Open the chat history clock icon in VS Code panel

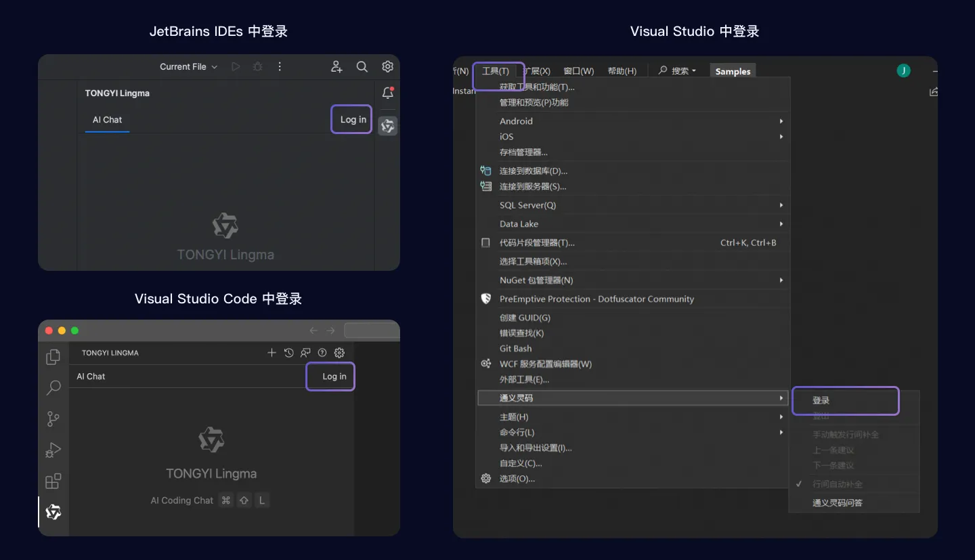tap(289, 353)
